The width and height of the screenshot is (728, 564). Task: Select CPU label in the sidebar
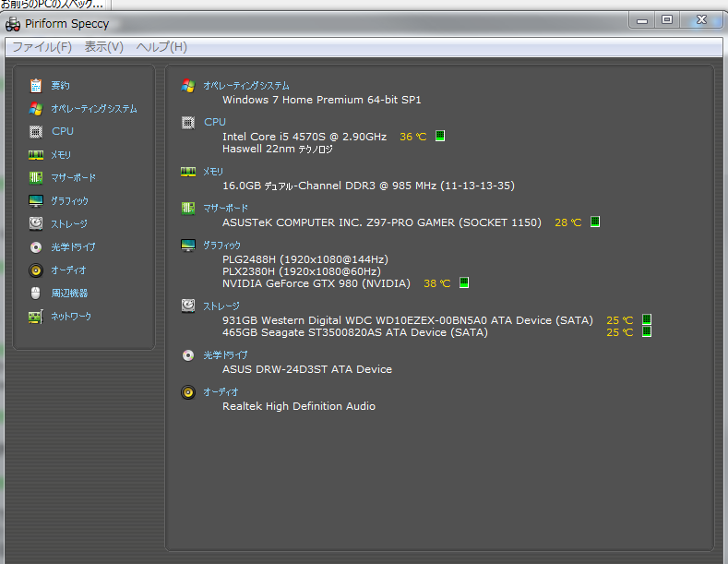[63, 131]
